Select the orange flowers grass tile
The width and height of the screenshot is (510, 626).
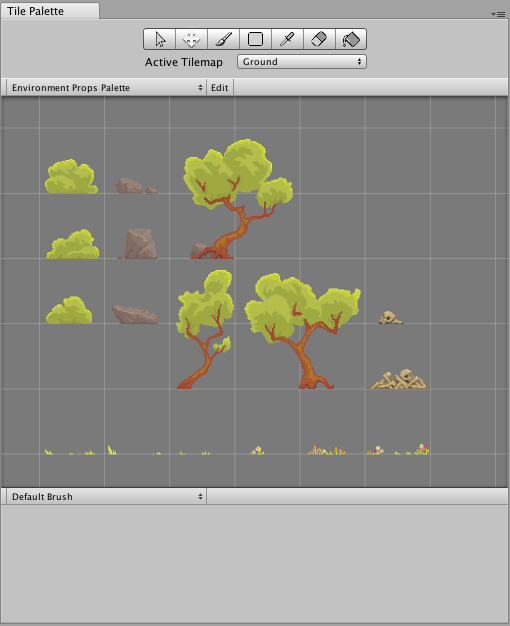[327, 450]
